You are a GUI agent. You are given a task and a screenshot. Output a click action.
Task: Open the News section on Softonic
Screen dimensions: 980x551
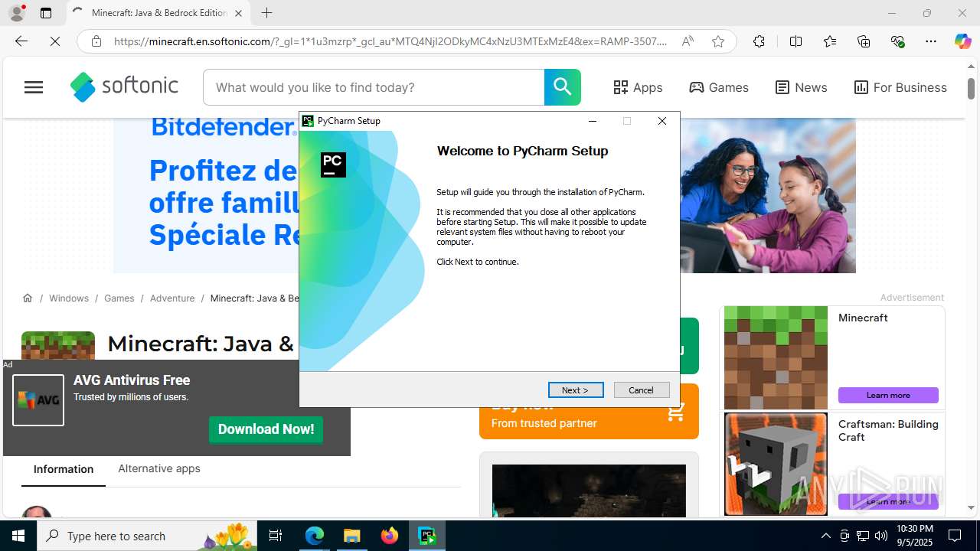(801, 87)
